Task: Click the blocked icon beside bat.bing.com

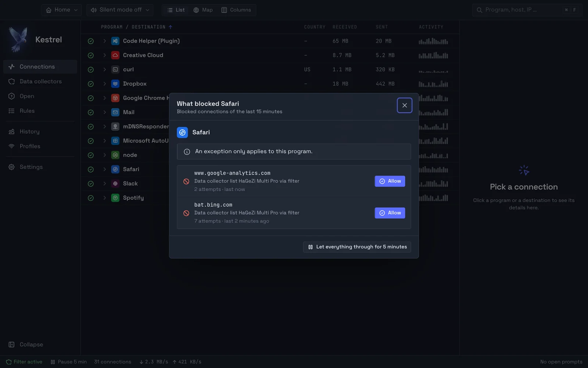Action: [x=186, y=213]
